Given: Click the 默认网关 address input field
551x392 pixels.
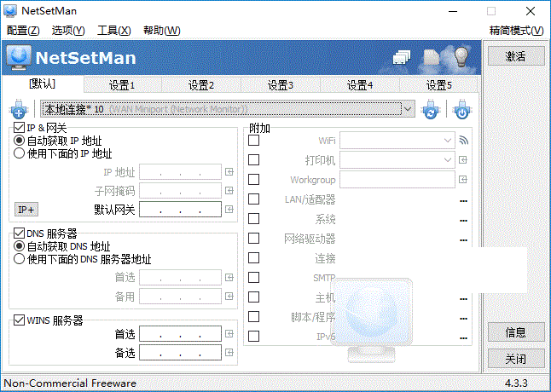Looking at the screenshot, I should tap(180, 210).
